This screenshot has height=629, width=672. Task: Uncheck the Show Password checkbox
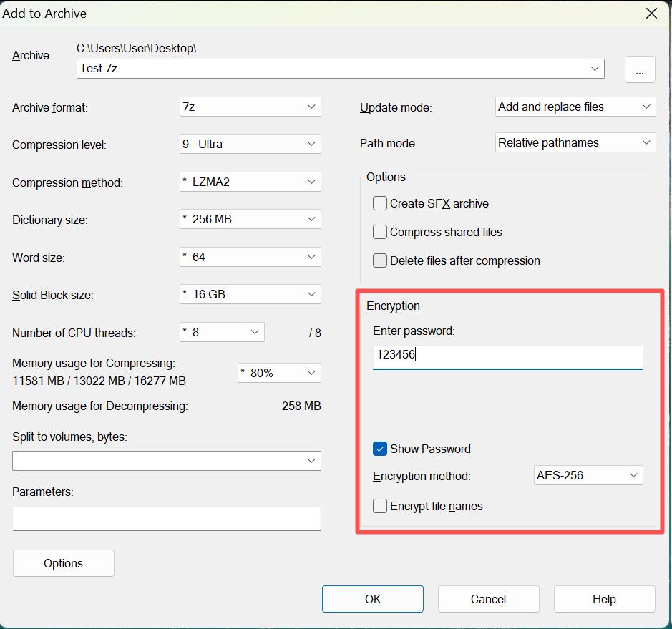pos(380,449)
